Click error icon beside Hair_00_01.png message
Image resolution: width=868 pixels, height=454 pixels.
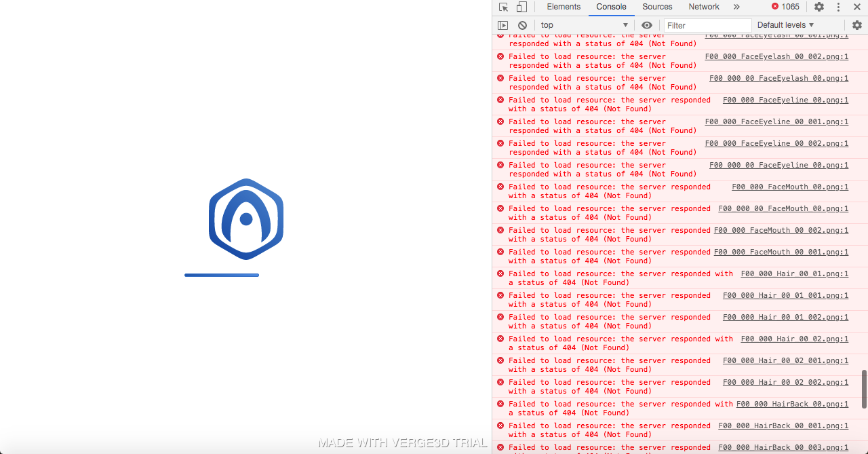tap(500, 273)
